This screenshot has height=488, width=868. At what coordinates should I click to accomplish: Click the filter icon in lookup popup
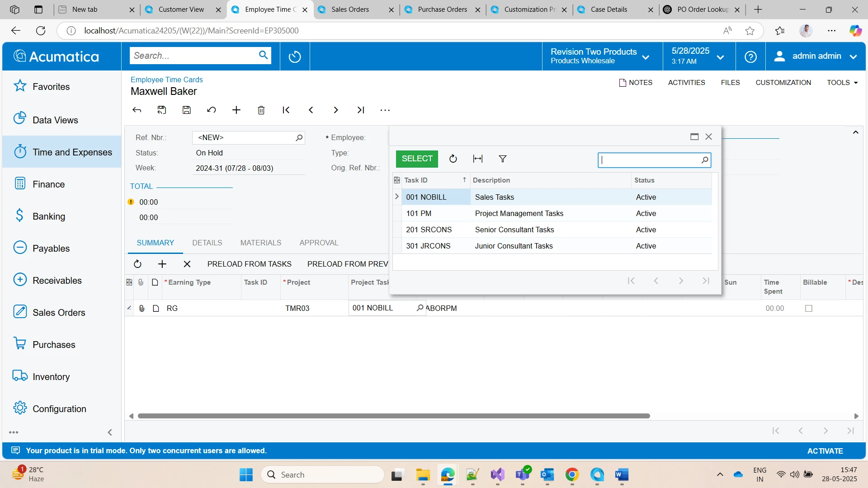pos(502,159)
